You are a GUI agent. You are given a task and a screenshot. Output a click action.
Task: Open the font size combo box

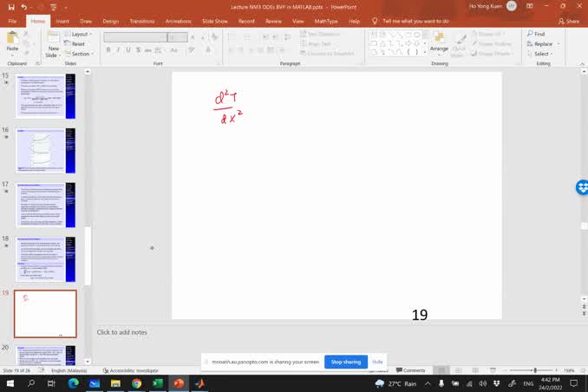pyautogui.click(x=178, y=37)
